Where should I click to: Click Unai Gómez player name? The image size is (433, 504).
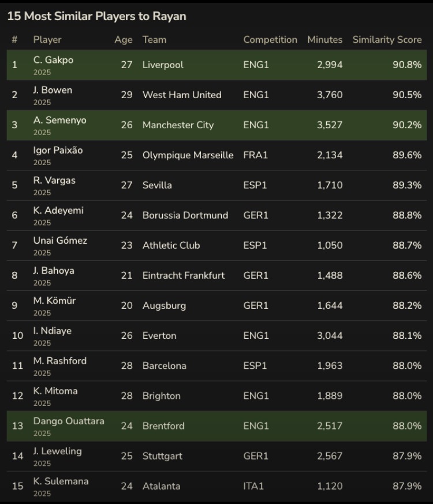pos(60,240)
